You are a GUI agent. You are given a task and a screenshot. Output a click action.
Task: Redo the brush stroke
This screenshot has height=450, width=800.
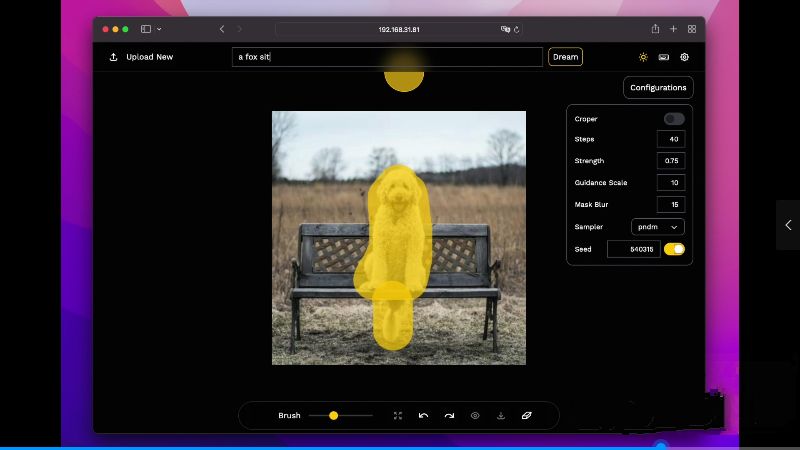[449, 415]
